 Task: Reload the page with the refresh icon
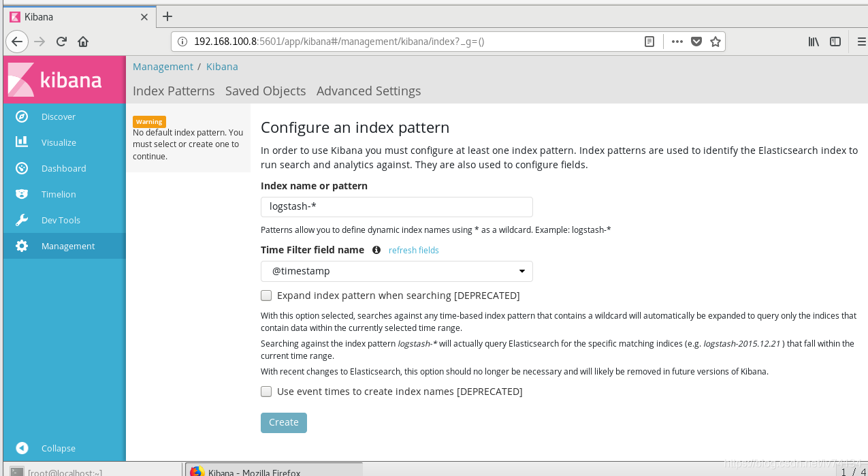point(61,42)
